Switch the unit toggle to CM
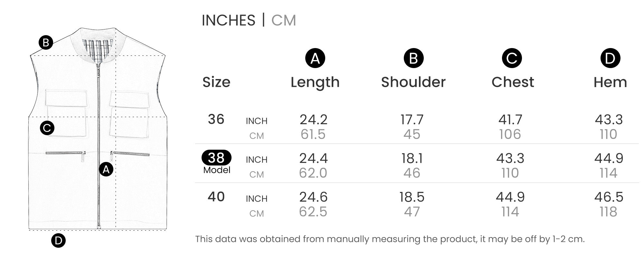This screenshot has height=260, width=644. (x=283, y=20)
